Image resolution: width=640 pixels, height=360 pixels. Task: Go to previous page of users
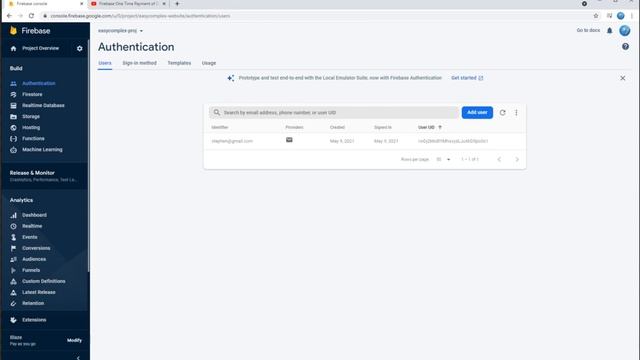click(499, 159)
